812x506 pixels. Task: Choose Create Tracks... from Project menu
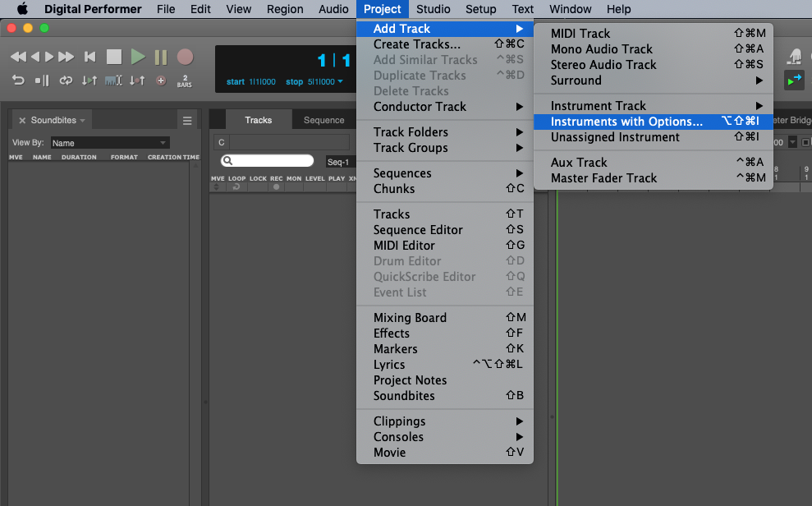445,44
